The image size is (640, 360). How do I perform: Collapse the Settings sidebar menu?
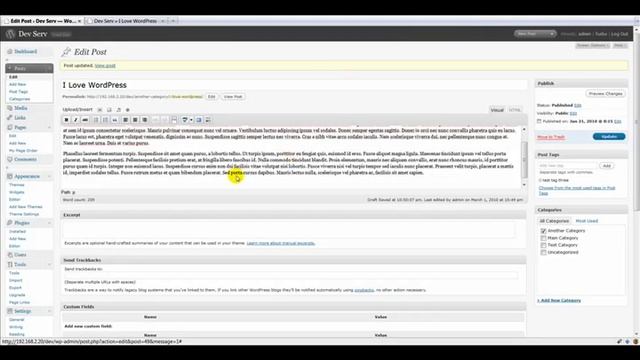point(50,311)
